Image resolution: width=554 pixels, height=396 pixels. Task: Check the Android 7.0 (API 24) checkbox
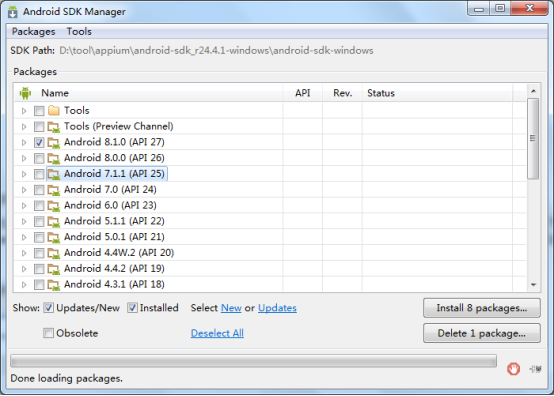point(39,190)
